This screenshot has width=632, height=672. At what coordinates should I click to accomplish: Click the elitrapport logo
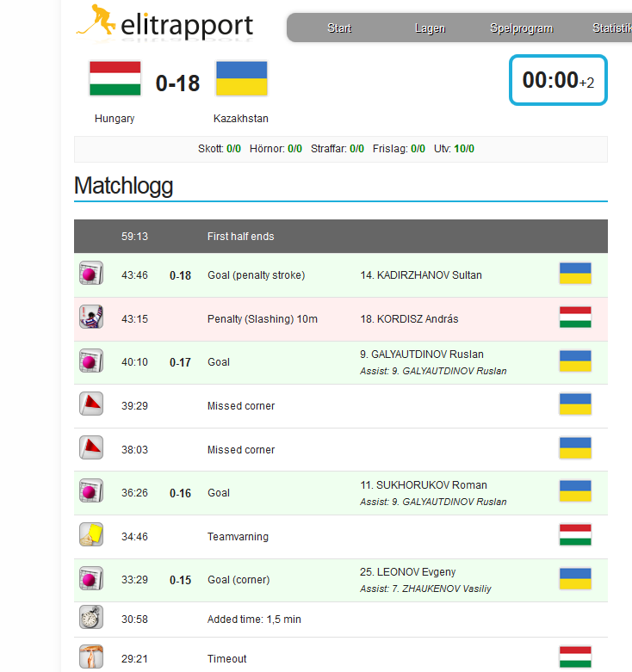pyautogui.click(x=164, y=23)
